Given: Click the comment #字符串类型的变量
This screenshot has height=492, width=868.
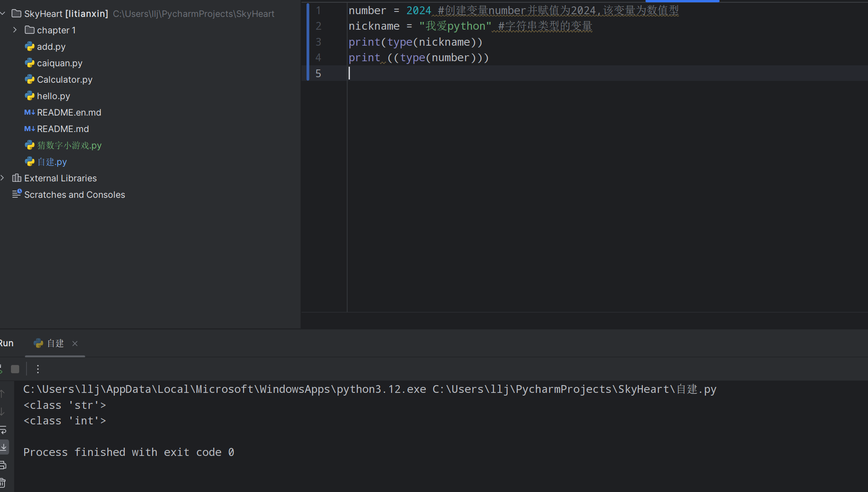Looking at the screenshot, I should [x=545, y=26].
